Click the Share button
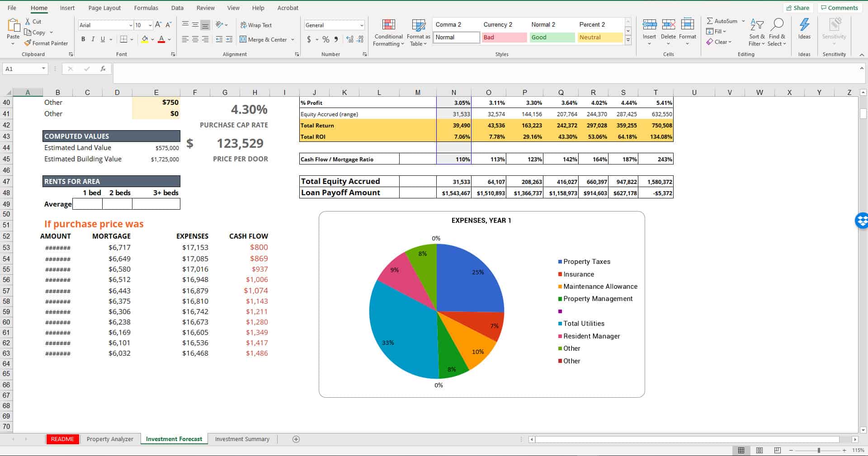 coord(798,8)
